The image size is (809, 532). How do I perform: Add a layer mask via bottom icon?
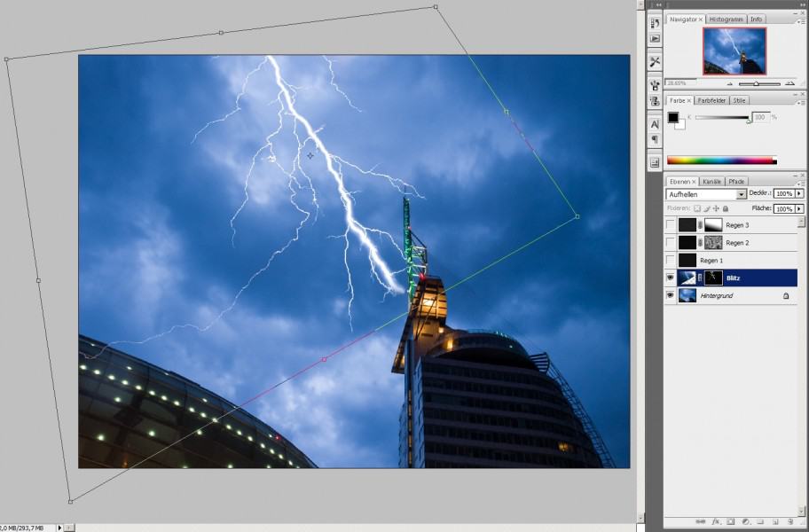pyautogui.click(x=730, y=522)
